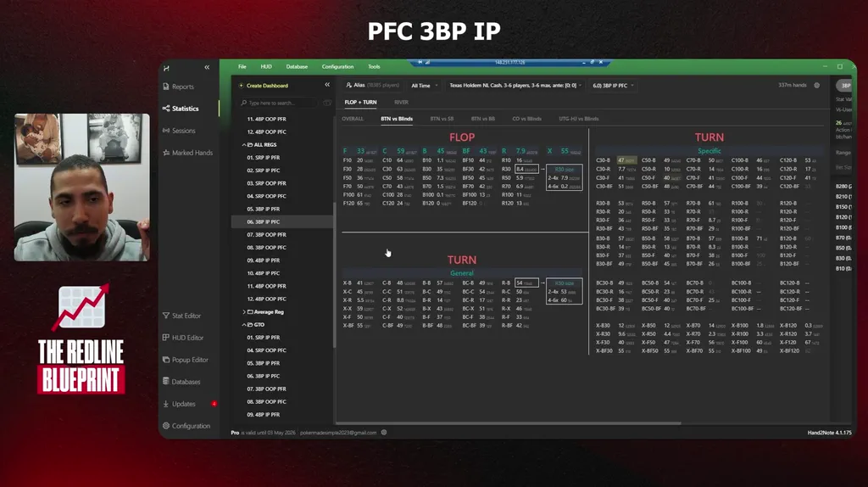Click the Hand2Note logo icon

point(167,68)
